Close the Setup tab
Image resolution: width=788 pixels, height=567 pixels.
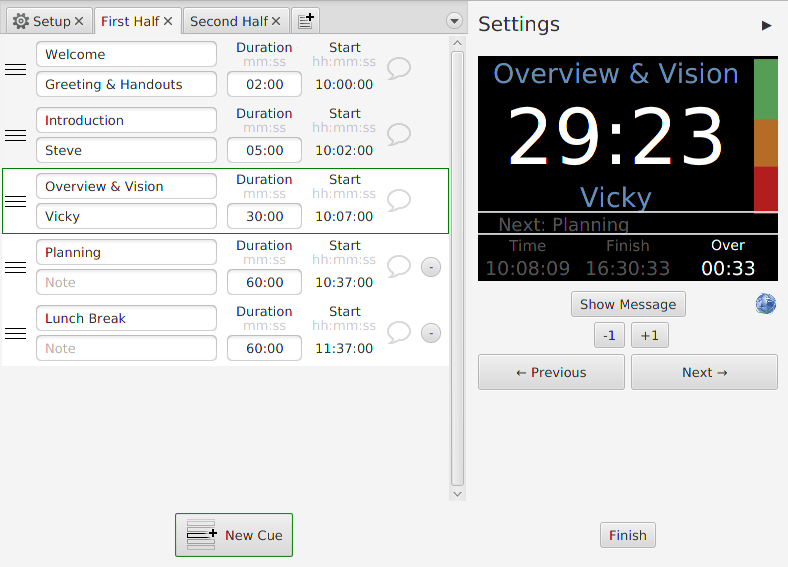(79, 21)
